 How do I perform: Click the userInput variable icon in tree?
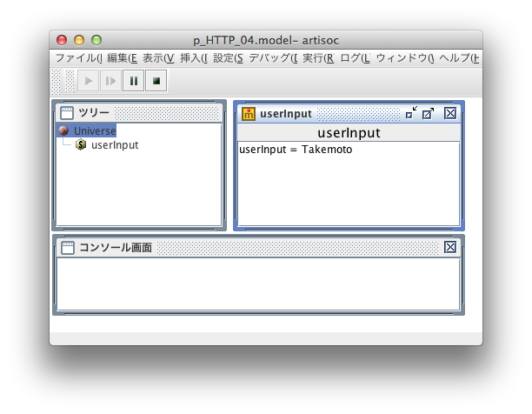pyautogui.click(x=81, y=145)
